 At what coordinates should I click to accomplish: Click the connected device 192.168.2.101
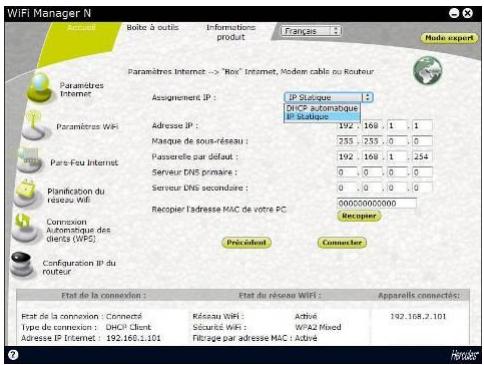click(418, 316)
